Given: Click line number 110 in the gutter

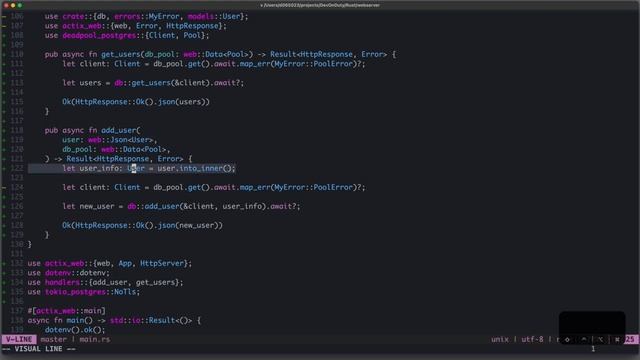Looking at the screenshot, I should 17,54.
